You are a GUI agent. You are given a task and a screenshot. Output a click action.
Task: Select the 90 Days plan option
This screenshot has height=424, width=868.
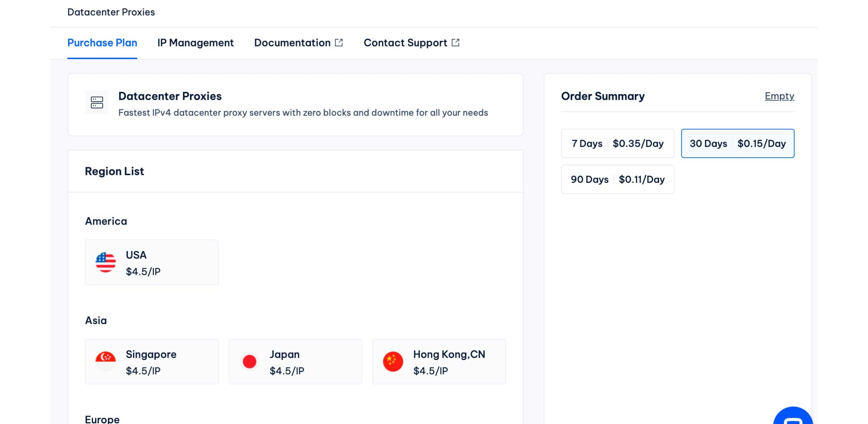coord(617,179)
